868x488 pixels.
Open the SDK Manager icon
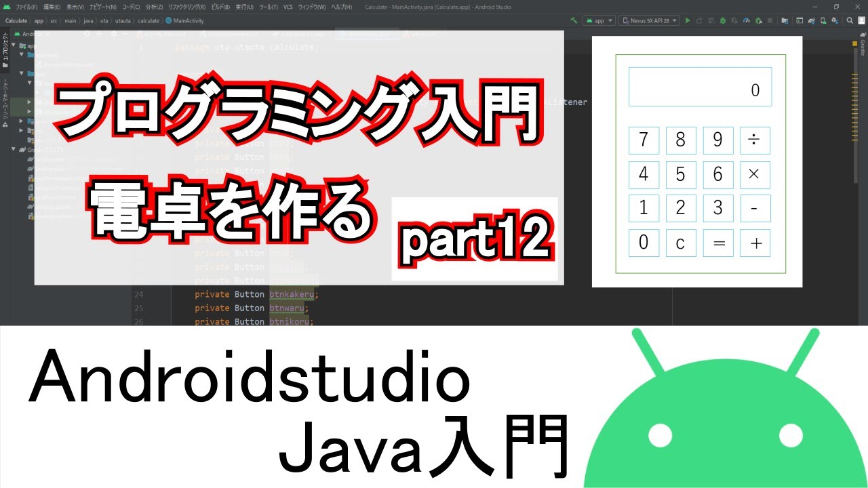tap(835, 20)
